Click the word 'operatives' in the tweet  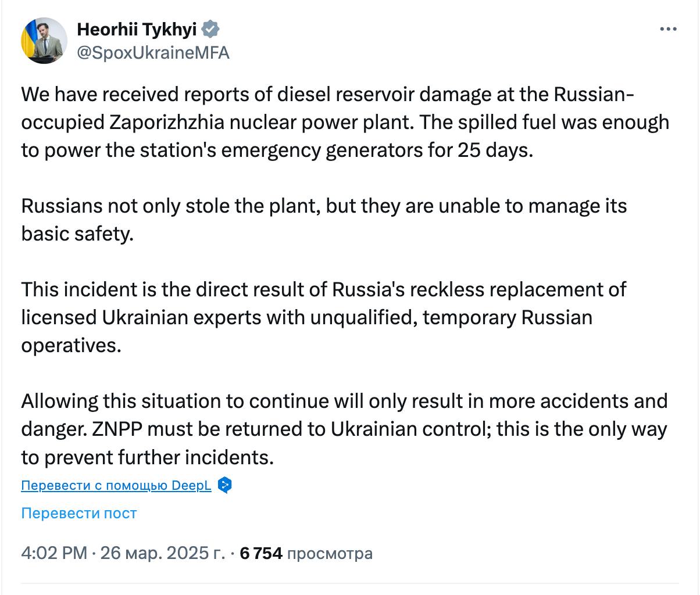point(69,345)
